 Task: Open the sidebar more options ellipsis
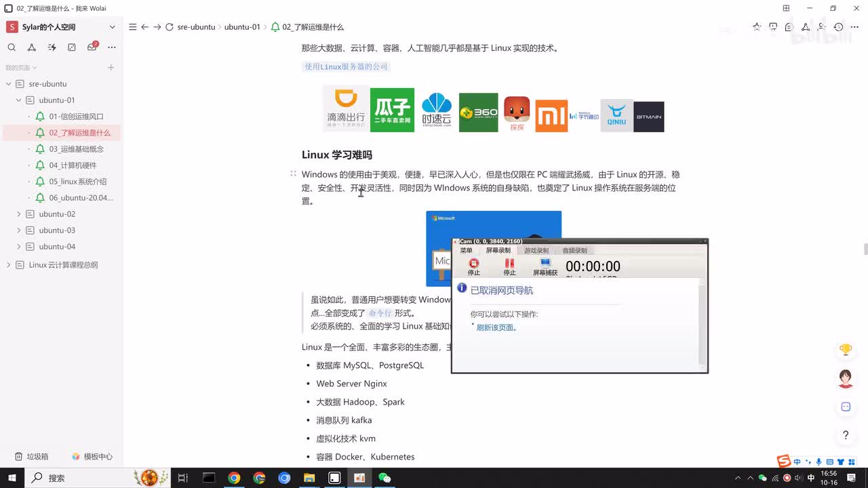point(112,47)
